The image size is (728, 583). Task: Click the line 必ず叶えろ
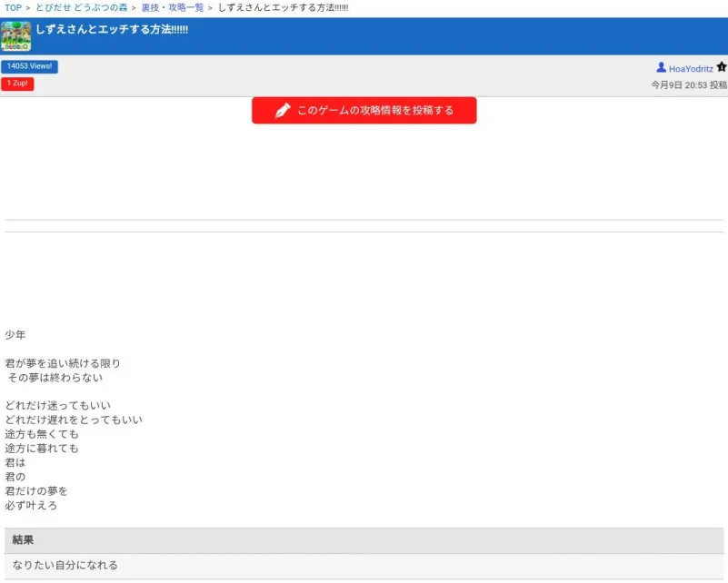click(x=31, y=505)
